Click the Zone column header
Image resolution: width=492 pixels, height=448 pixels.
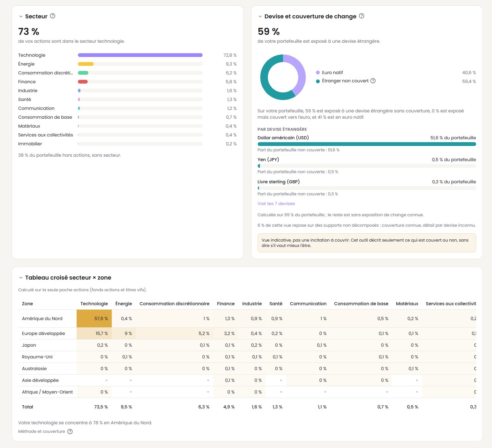click(28, 304)
